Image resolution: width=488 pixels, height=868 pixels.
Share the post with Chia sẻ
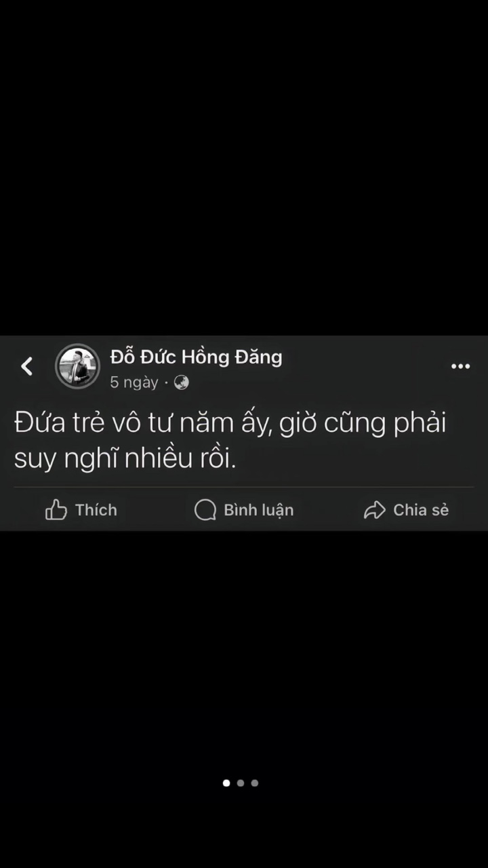point(406,510)
